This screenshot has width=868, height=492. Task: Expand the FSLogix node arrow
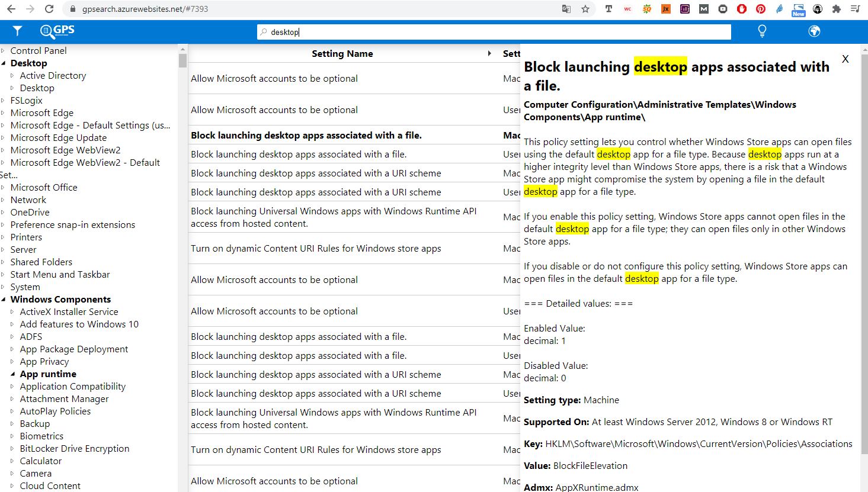(x=3, y=101)
